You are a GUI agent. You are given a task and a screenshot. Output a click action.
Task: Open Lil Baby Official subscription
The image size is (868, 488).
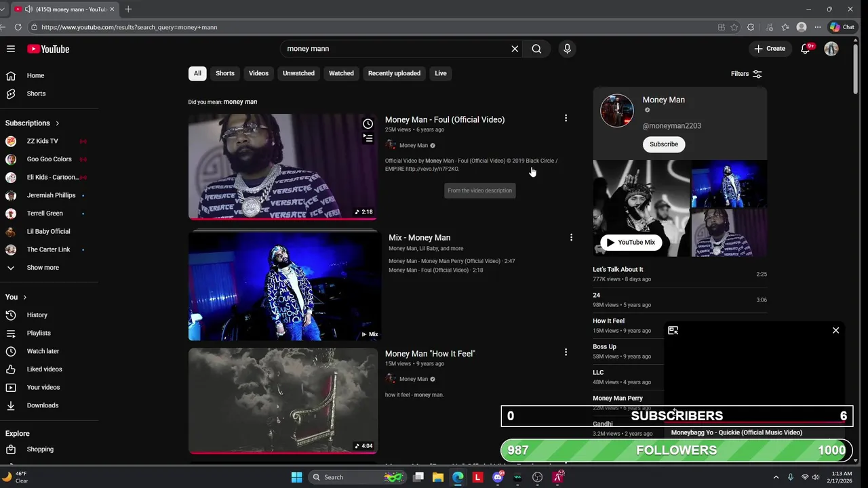tap(49, 232)
